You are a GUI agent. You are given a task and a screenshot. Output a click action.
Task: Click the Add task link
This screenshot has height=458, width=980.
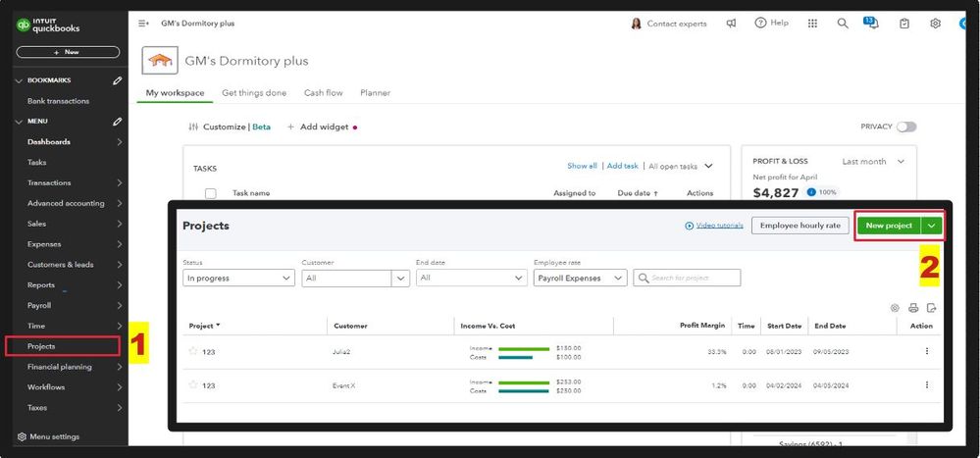click(623, 166)
